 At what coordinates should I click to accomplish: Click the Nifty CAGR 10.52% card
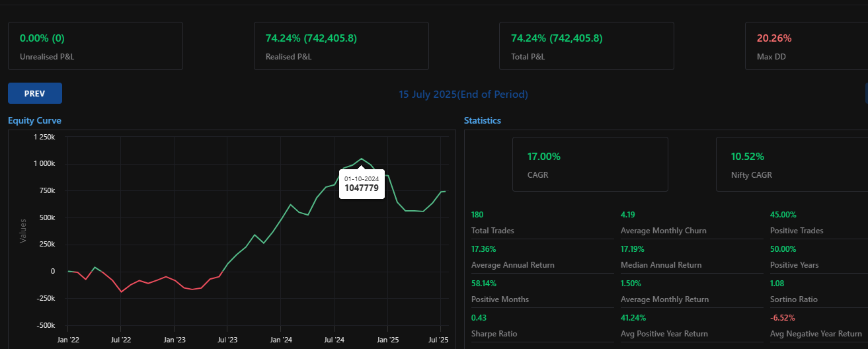pos(792,164)
